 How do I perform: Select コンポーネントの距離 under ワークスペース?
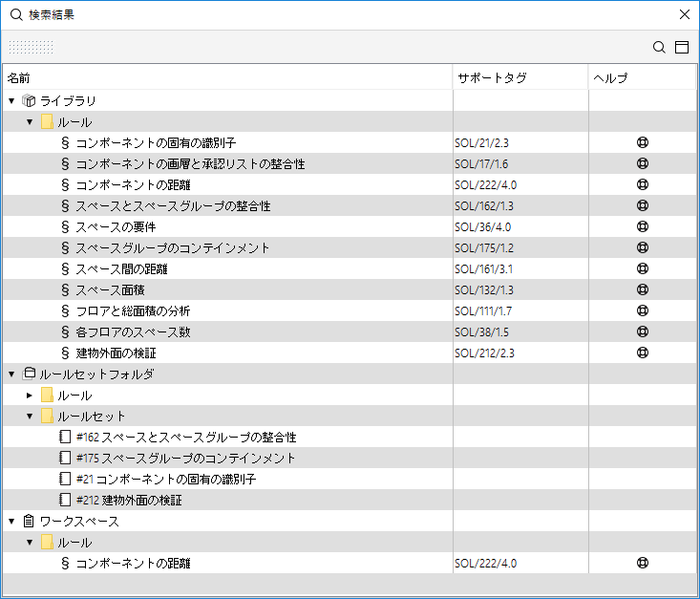click(133, 564)
